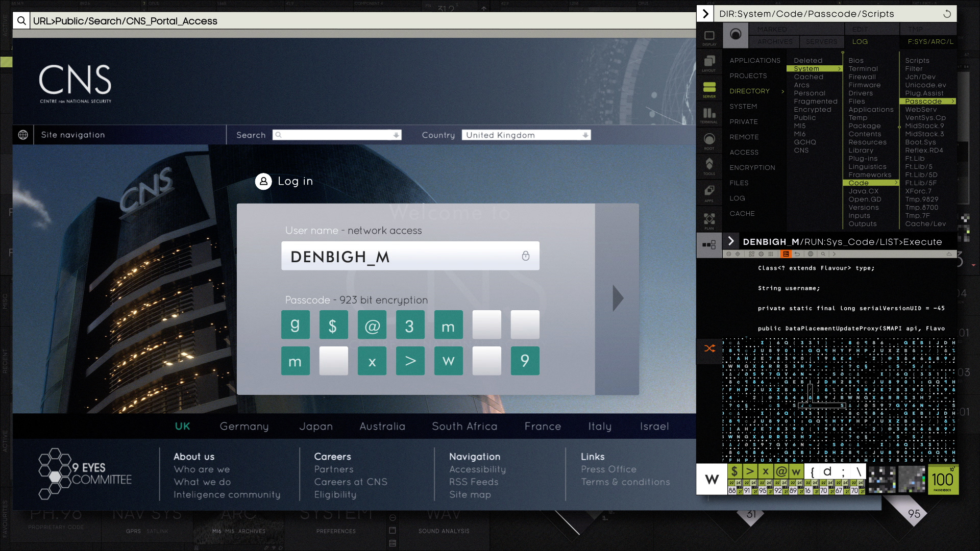Select the South Africa country tab
The height and width of the screenshot is (551, 980).
tap(464, 427)
